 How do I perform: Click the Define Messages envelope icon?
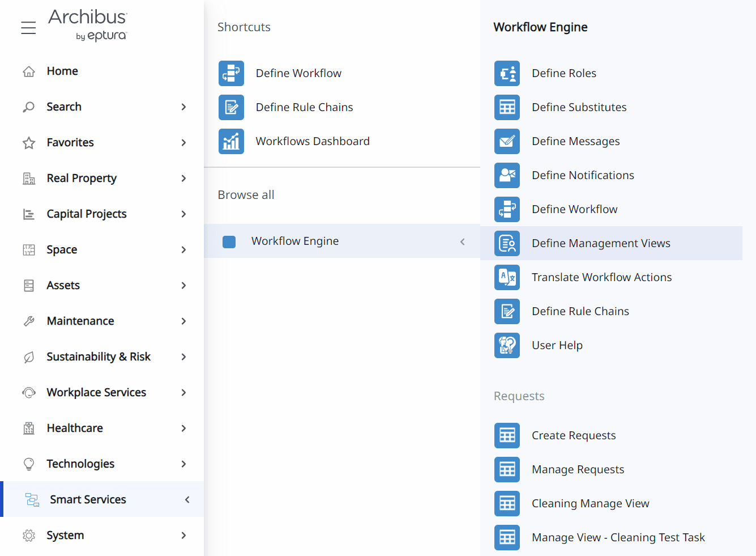click(507, 141)
